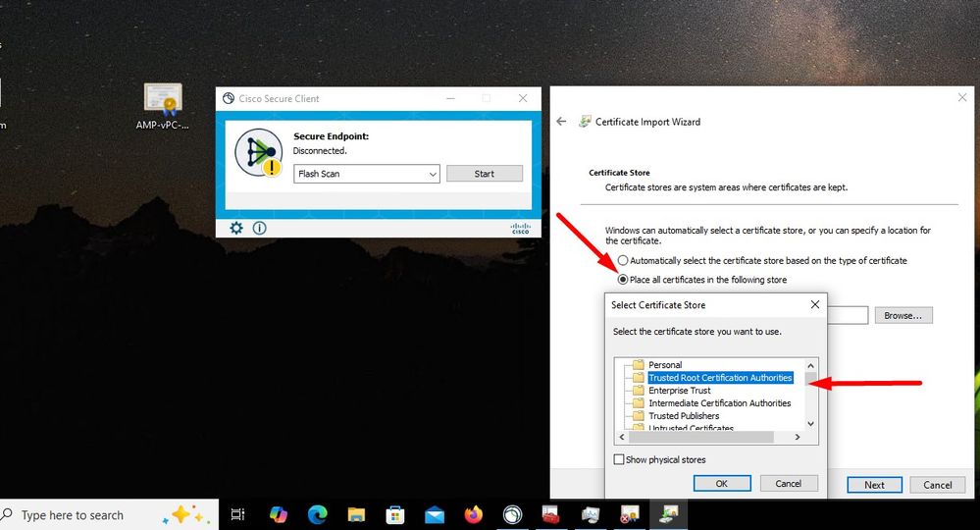Confirm store selection with OK
This screenshot has height=530, width=980.
tap(722, 483)
